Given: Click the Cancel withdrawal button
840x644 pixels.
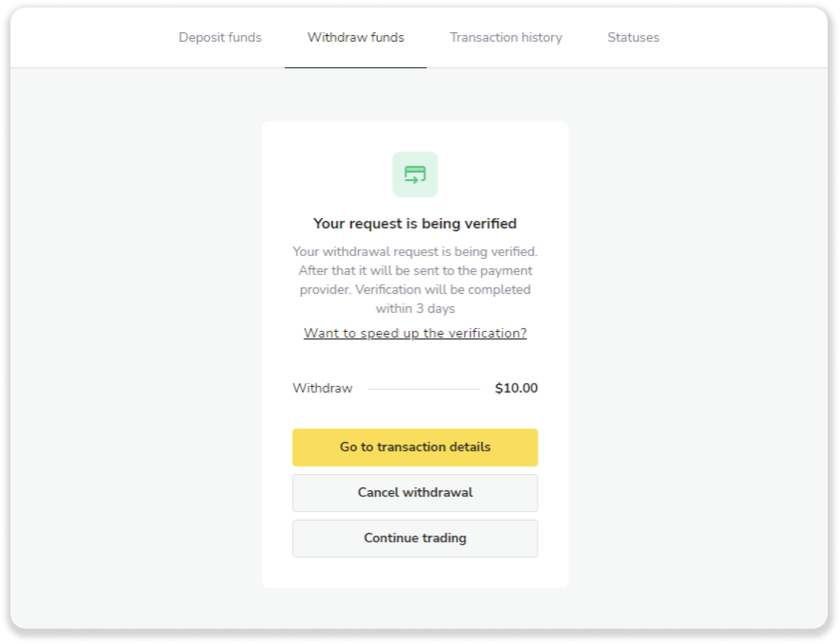Looking at the screenshot, I should (415, 493).
